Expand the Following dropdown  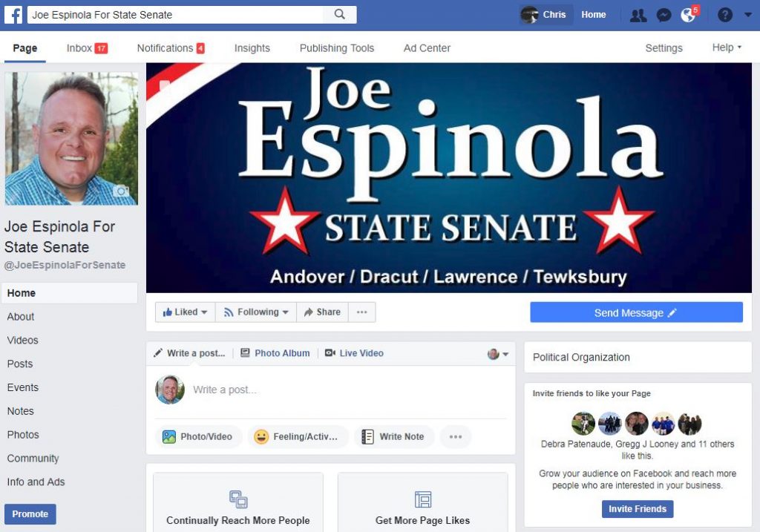[256, 312]
